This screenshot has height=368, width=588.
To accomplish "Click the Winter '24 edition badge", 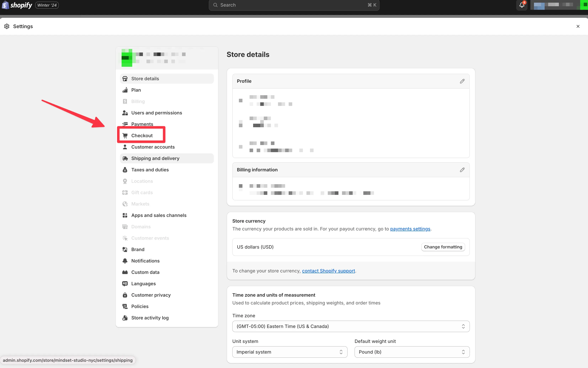I will coord(47,5).
